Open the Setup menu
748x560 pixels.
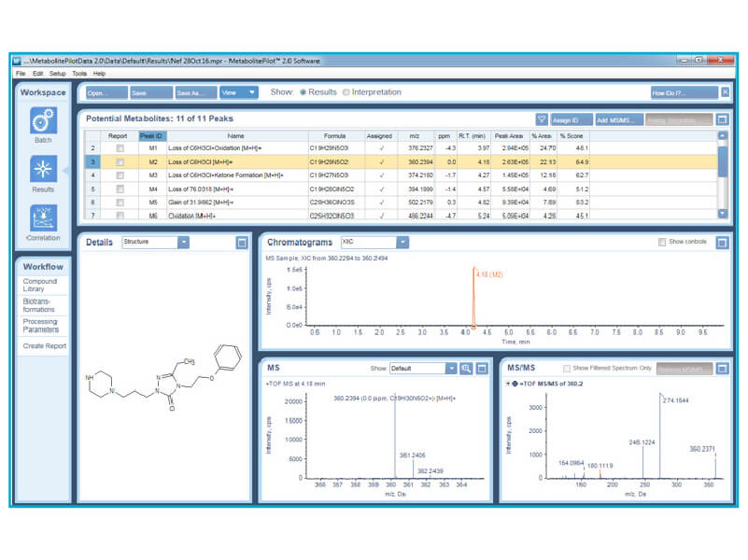click(57, 73)
